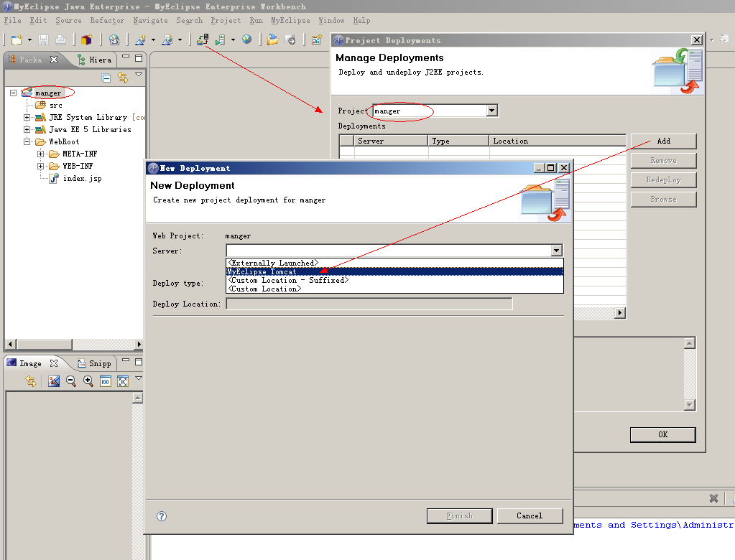Click Cancel in New Deployment dialog
This screenshot has height=560, width=735.
click(530, 515)
